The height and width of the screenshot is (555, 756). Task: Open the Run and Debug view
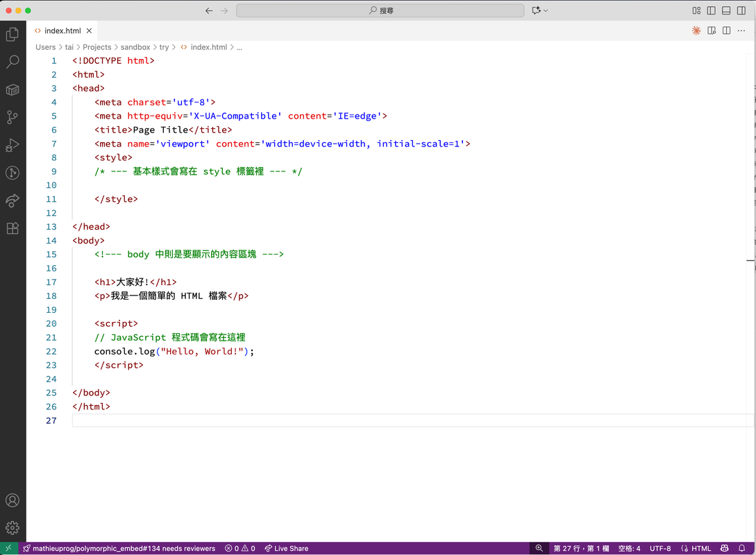[x=12, y=145]
